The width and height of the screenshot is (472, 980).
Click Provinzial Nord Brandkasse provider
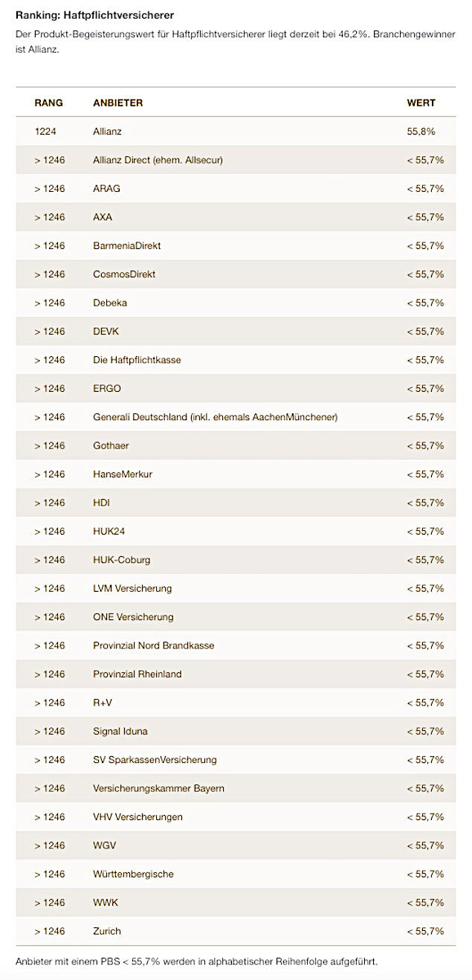(153, 645)
